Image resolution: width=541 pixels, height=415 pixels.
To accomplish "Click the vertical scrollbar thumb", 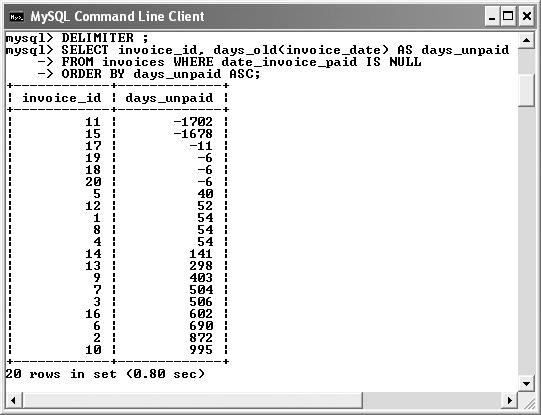I will tap(527, 90).
